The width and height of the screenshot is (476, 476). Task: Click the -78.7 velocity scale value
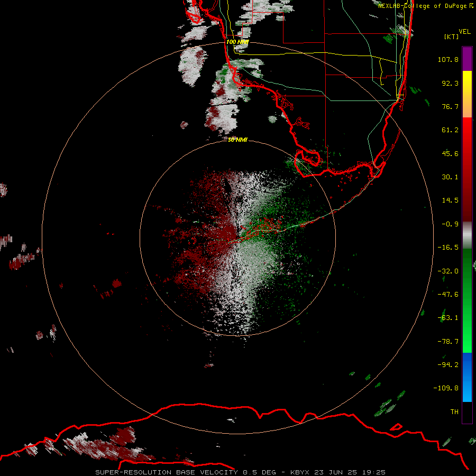pos(448,342)
